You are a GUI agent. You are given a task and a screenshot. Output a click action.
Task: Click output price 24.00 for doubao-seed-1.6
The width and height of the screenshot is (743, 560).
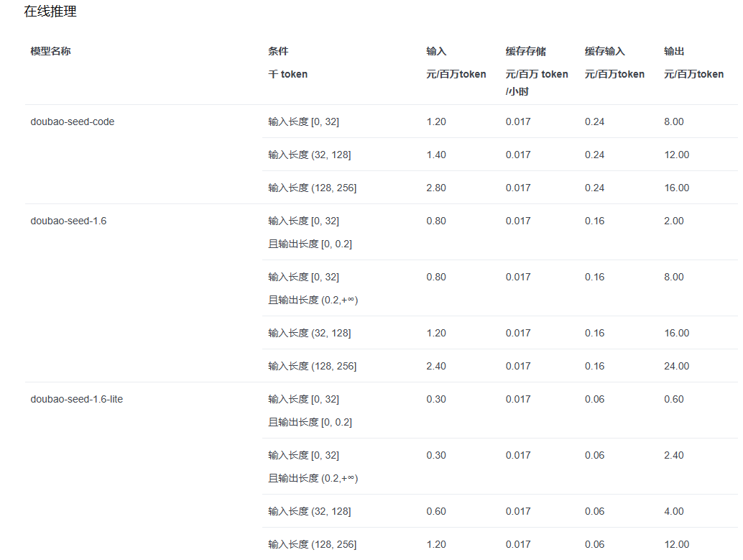coord(677,366)
